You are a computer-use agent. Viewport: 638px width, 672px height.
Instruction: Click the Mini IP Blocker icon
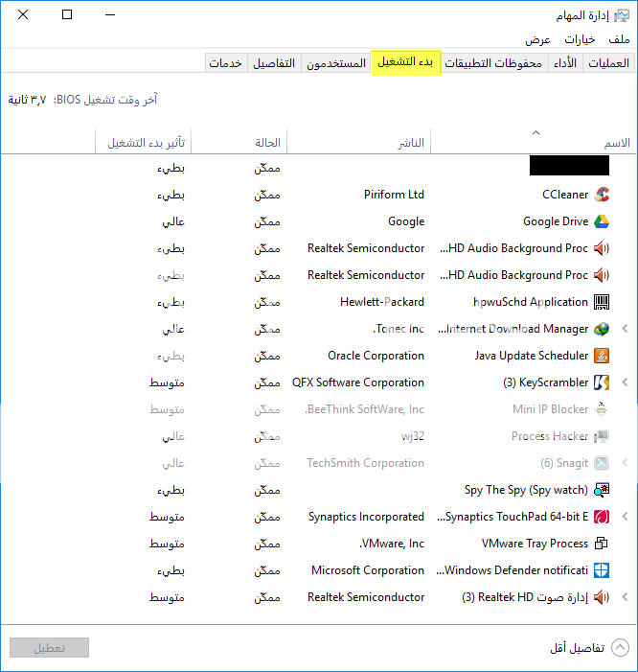click(x=602, y=409)
